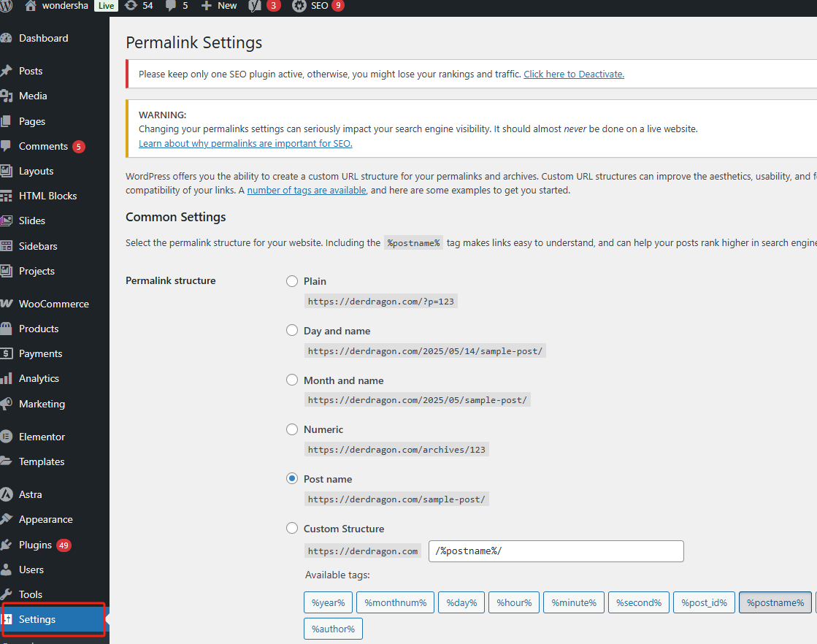Image resolution: width=817 pixels, height=644 pixels.
Task: Choose the Custom Structure radio button
Action: point(292,529)
